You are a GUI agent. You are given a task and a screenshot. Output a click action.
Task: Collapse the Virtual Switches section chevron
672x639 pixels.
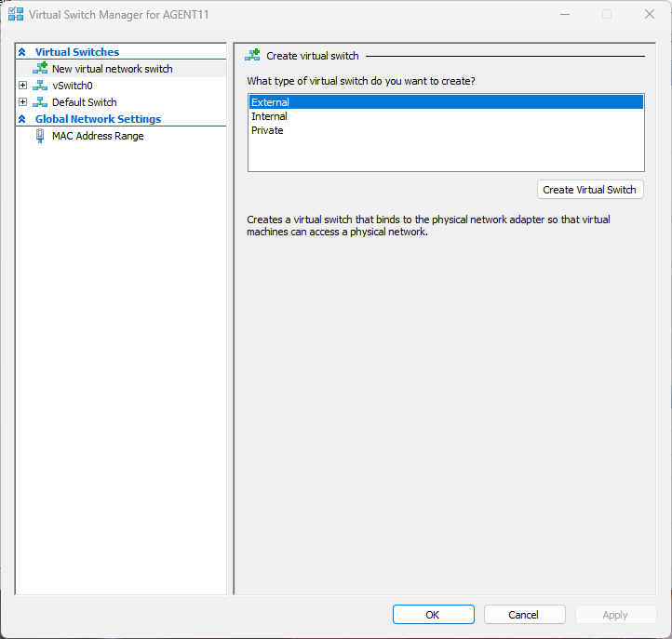tap(23, 52)
